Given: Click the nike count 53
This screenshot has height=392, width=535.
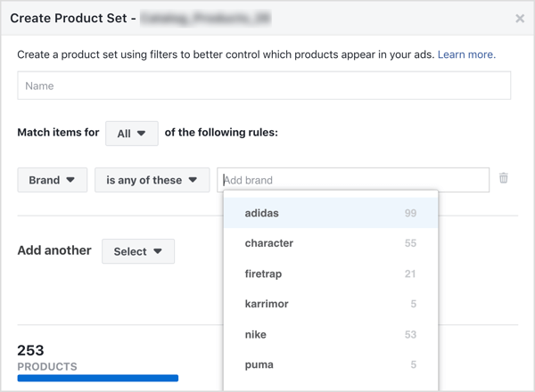Looking at the screenshot, I should (x=410, y=334).
